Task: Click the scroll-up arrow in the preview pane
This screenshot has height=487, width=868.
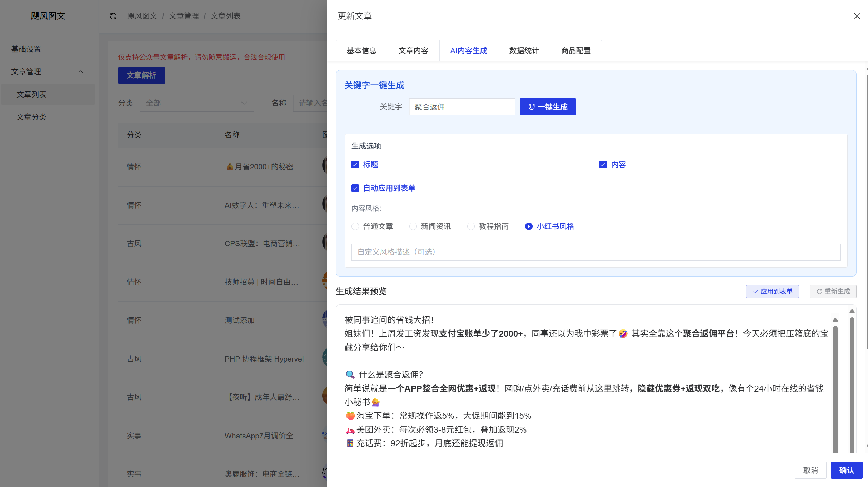Action: 835,319
